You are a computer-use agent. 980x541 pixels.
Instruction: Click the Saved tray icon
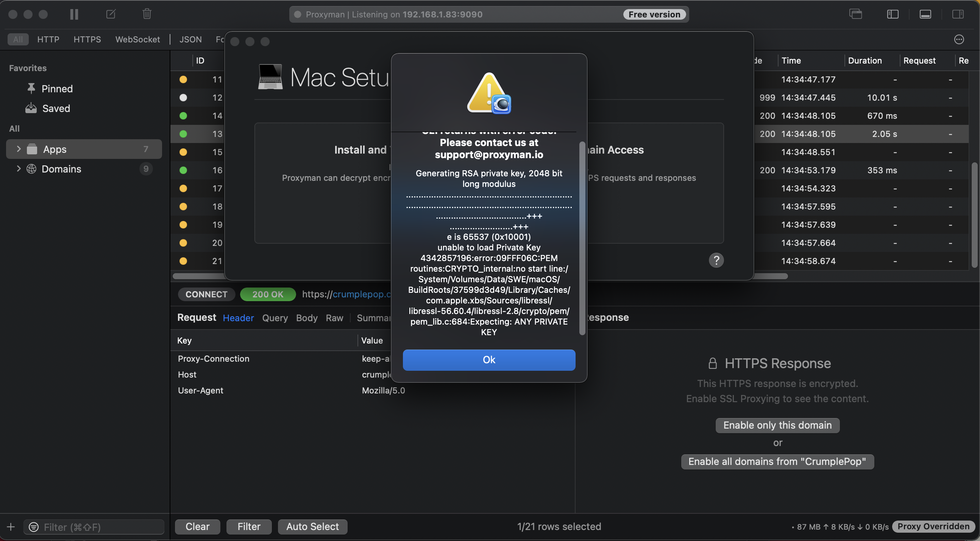coord(31,108)
